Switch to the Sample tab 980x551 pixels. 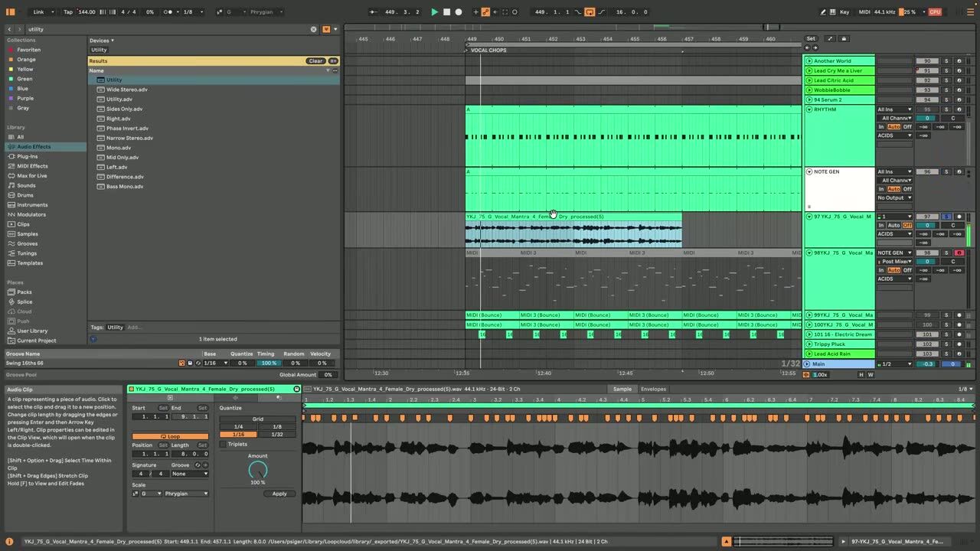(622, 389)
